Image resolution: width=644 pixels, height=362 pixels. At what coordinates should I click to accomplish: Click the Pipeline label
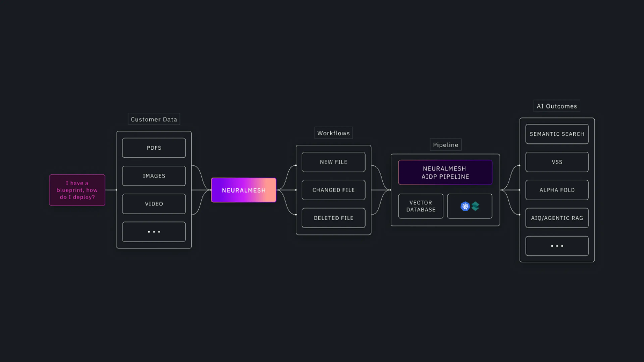pos(445,145)
